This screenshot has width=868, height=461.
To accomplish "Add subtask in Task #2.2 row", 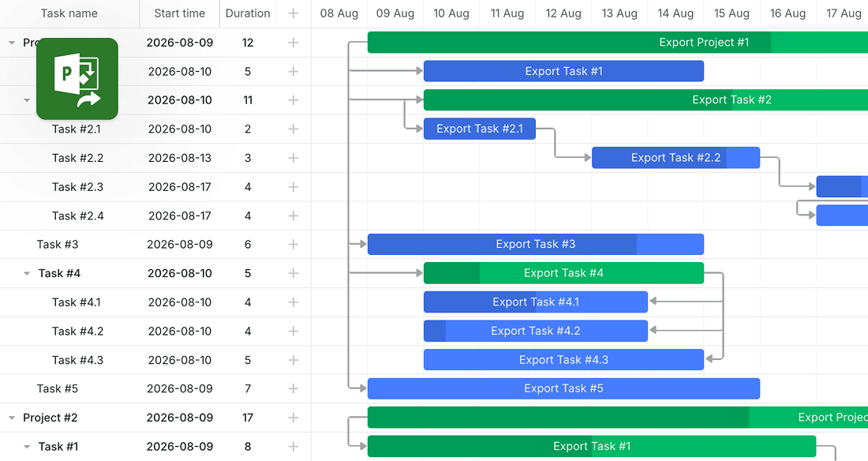I will 294,158.
